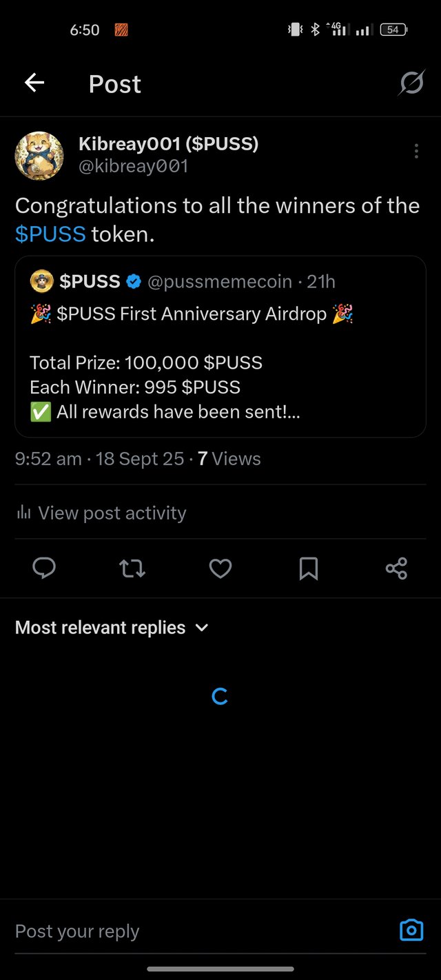Like the post with heart icon

[220, 569]
